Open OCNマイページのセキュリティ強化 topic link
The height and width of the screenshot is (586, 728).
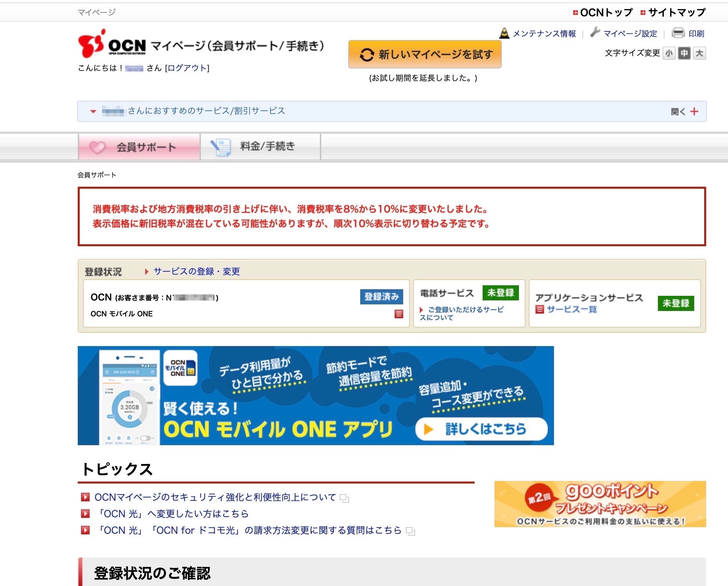point(215,497)
